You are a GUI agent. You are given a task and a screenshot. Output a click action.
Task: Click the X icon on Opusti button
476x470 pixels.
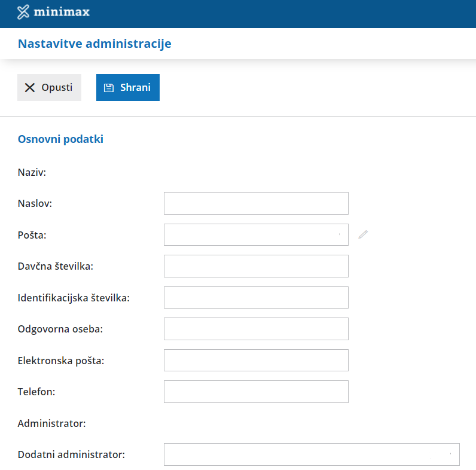(x=30, y=87)
